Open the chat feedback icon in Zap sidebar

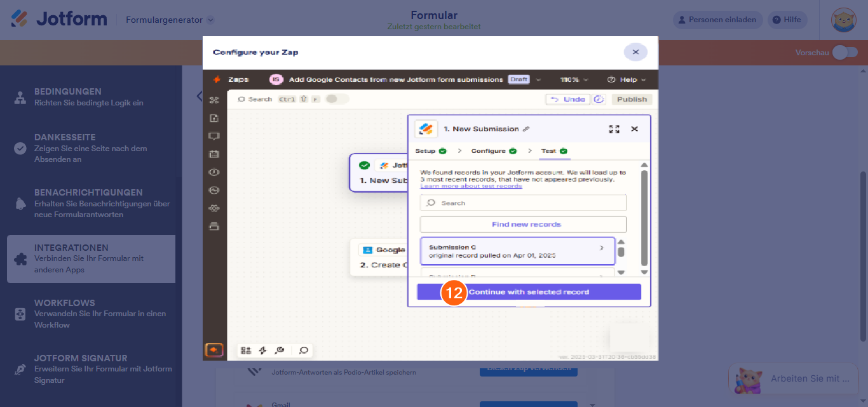pos(214,135)
